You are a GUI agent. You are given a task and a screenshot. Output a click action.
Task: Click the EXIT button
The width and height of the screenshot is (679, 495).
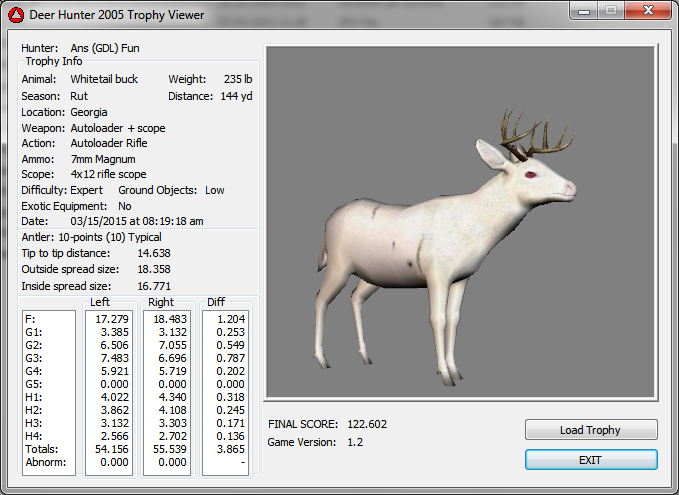pos(591,459)
